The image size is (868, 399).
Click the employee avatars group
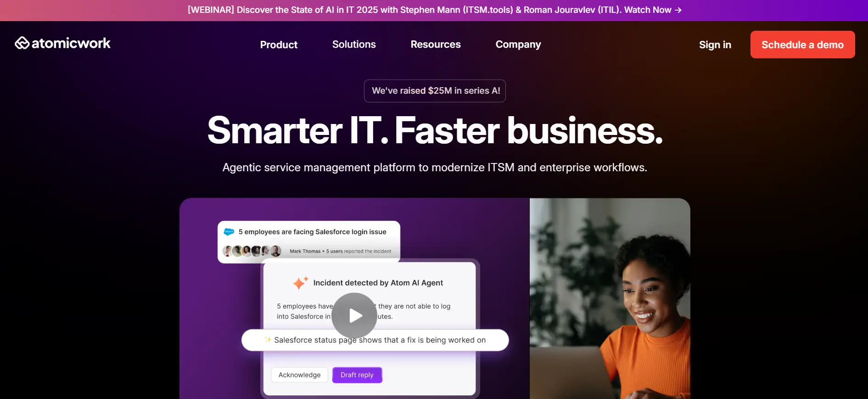tap(252, 251)
